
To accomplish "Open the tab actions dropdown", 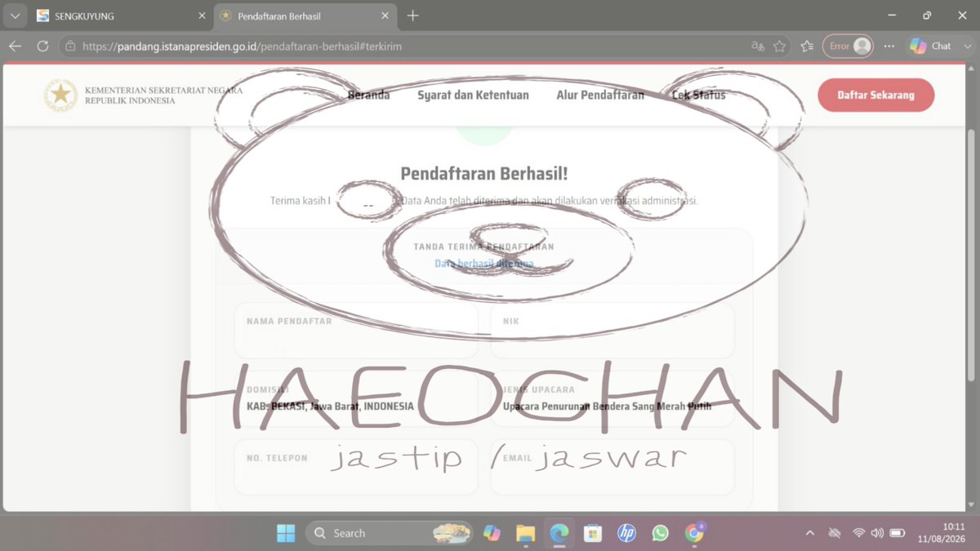I will click(15, 16).
